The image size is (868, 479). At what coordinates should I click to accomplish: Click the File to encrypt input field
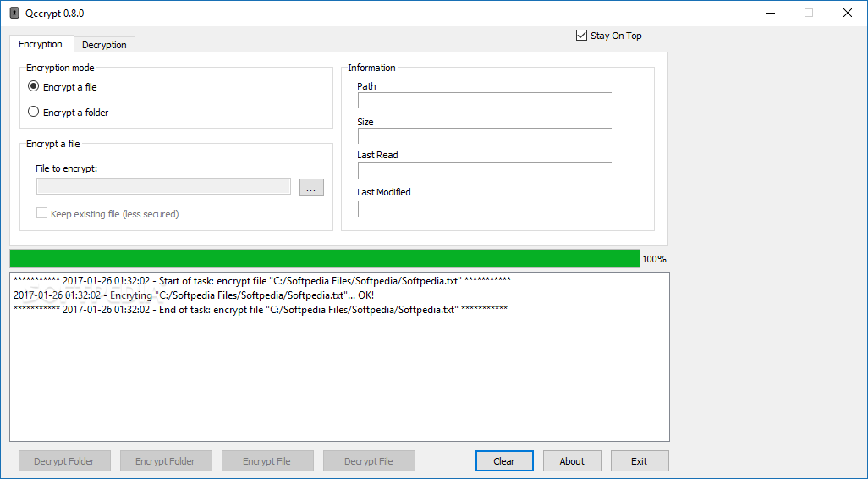click(163, 187)
